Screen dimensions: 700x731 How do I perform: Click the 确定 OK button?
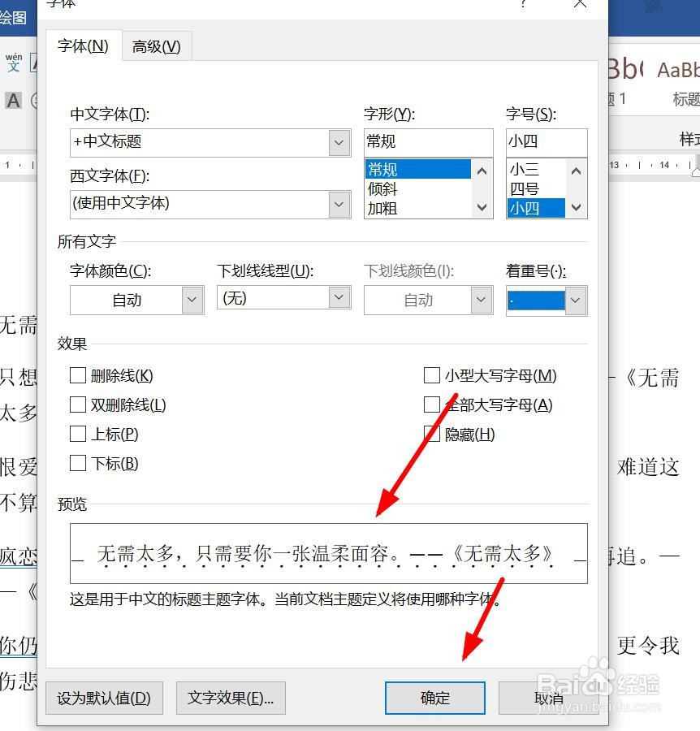(434, 698)
